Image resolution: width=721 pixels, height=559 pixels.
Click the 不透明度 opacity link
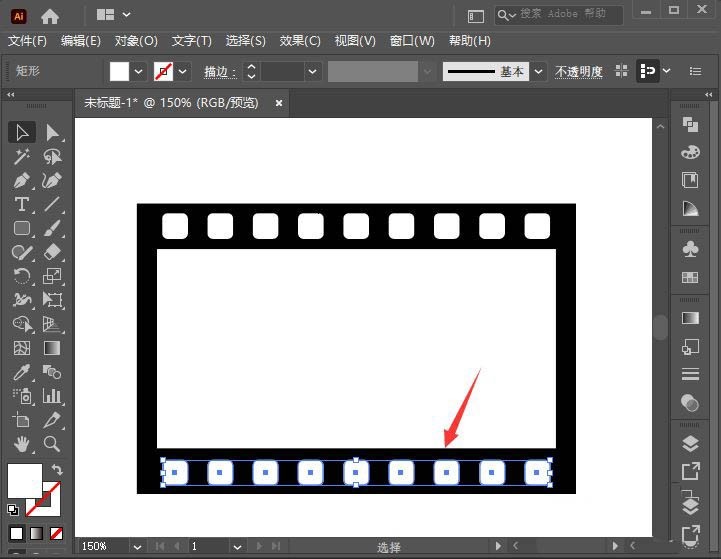point(578,72)
